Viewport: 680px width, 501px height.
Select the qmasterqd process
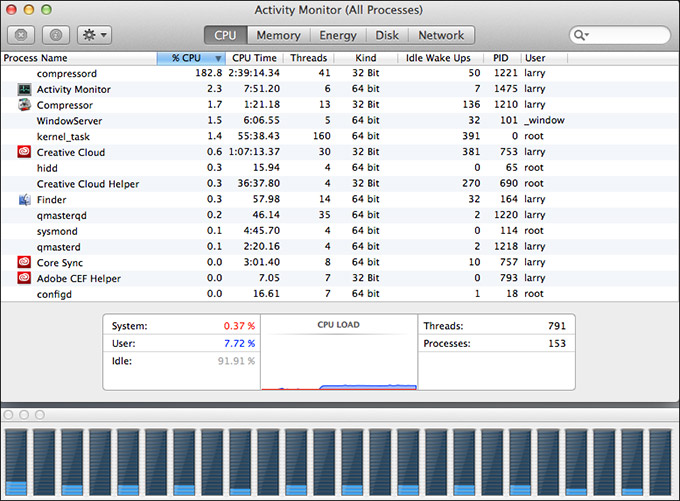tap(340, 215)
